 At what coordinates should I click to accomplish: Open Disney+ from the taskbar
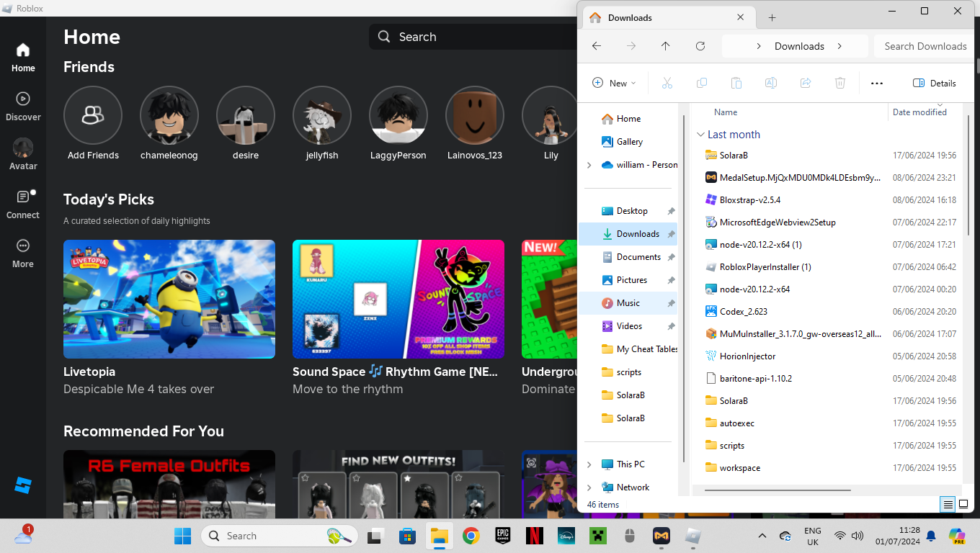point(566,536)
